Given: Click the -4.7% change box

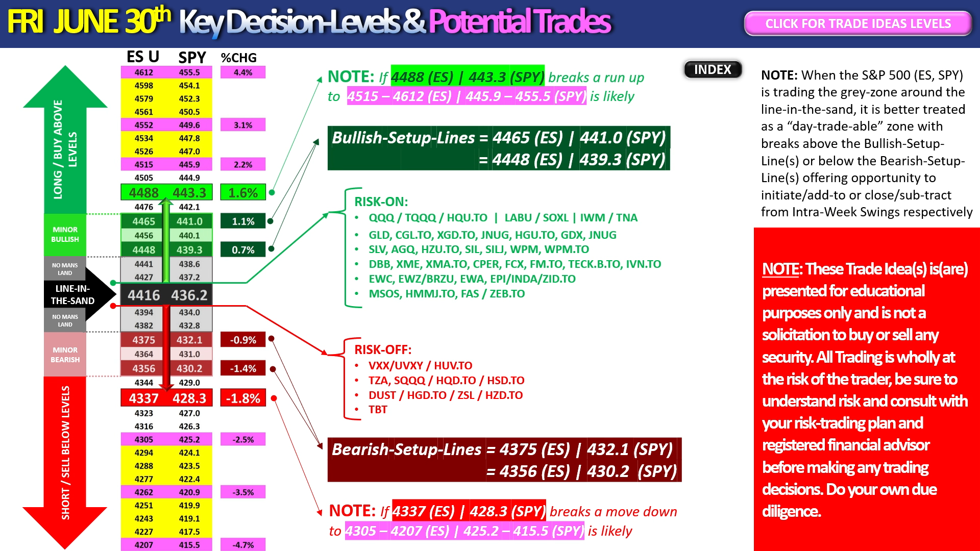Looking at the screenshot, I should 243,545.
